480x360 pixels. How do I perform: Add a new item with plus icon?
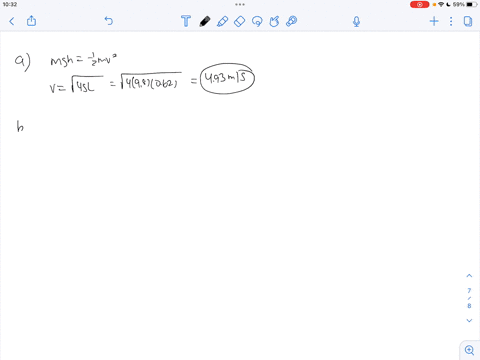click(434, 21)
